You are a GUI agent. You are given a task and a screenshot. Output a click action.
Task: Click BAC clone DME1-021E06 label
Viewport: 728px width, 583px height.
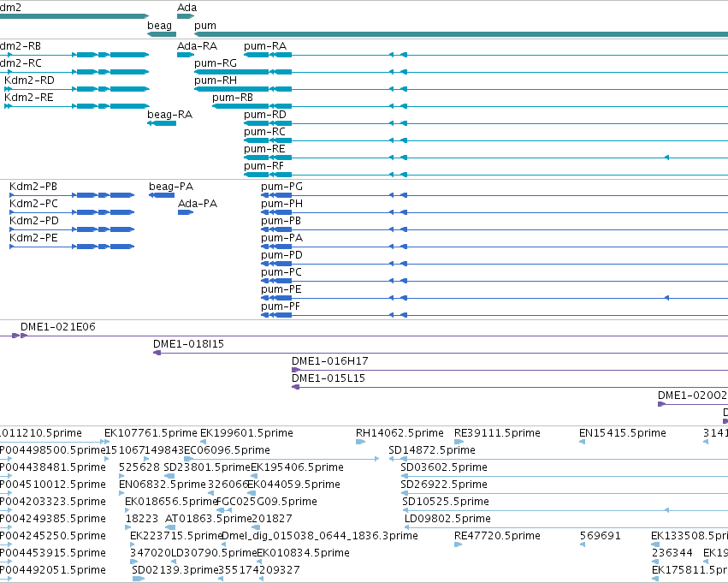pos(58,327)
